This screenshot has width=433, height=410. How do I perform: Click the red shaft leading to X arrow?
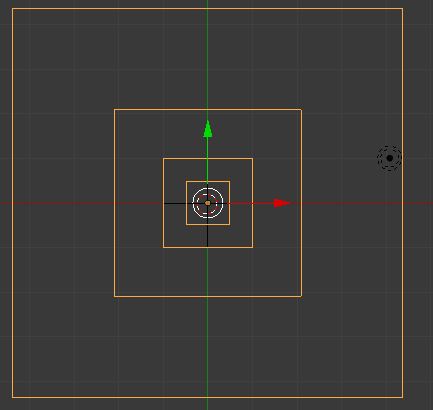pyautogui.click(x=252, y=203)
